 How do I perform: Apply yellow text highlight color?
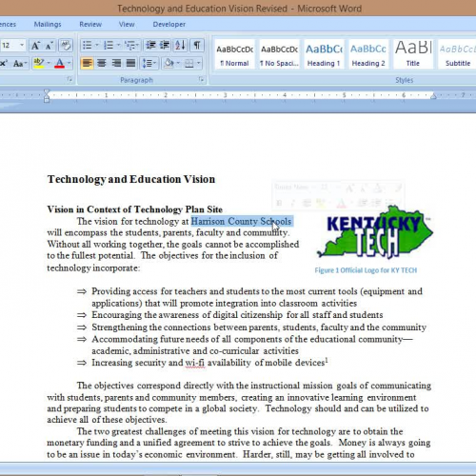39,63
